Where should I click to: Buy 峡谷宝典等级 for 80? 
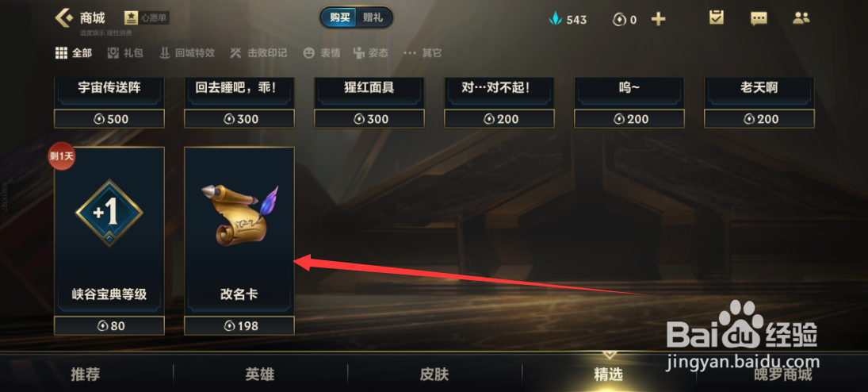(109, 326)
